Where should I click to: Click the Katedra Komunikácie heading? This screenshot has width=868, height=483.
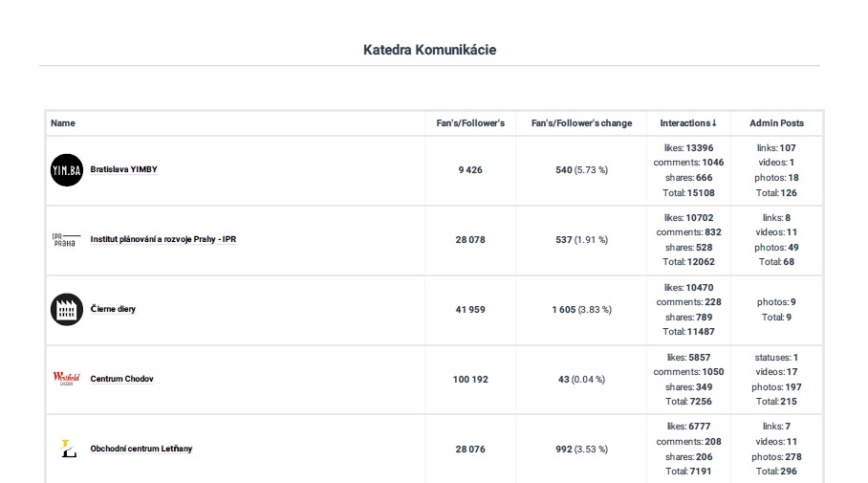point(429,50)
